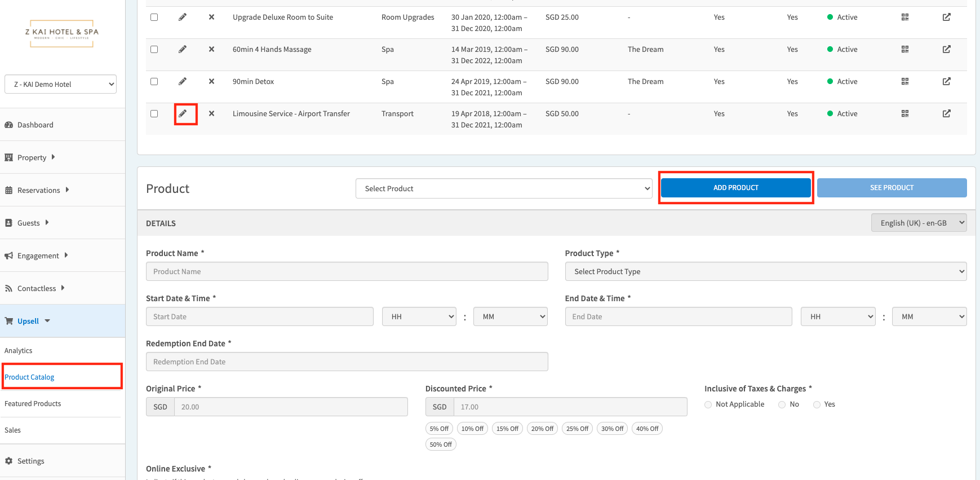The image size is (980, 480).
Task: Remove Upgrade Deluxe Room to Suite with X icon
Action: pyautogui.click(x=211, y=17)
